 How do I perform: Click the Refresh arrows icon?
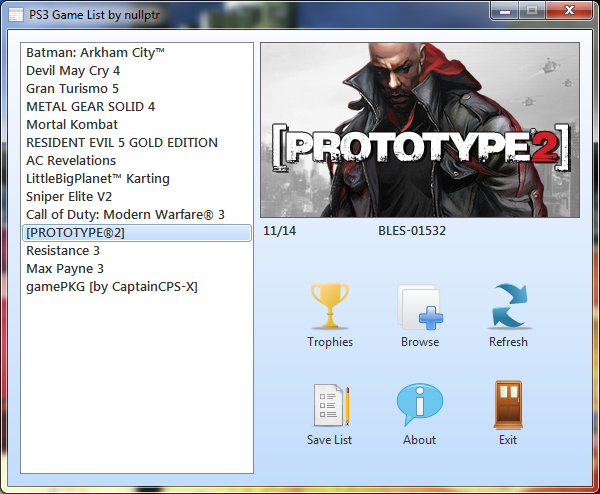[x=509, y=306]
